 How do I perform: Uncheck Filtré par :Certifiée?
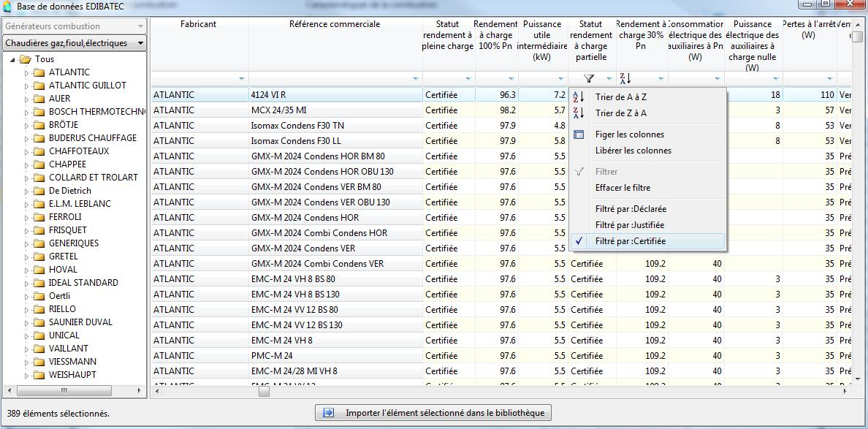pyautogui.click(x=647, y=240)
